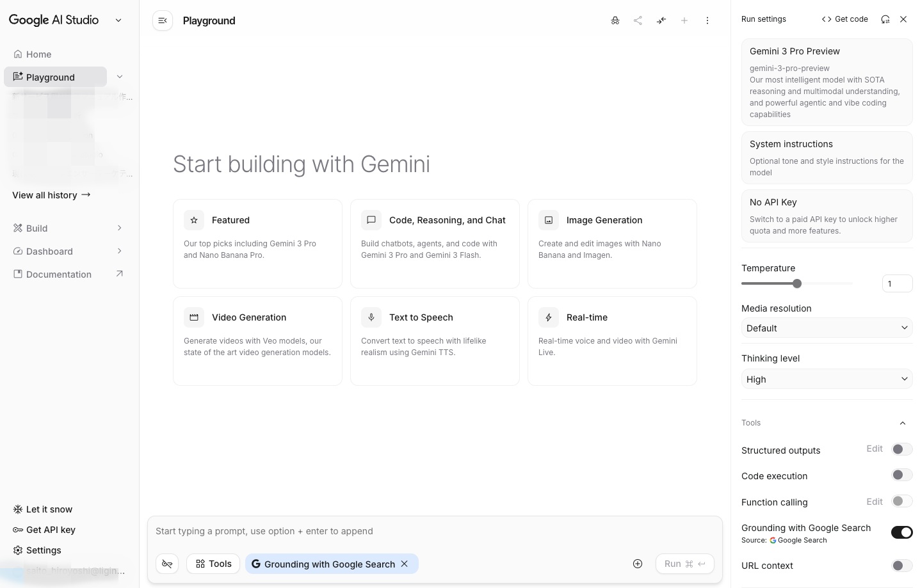Open the Media resolution dropdown
The height and width of the screenshot is (588, 920).
click(x=827, y=328)
